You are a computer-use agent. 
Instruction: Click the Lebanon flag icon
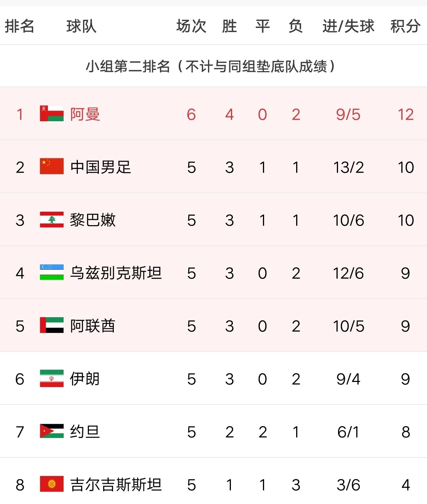(x=52, y=219)
